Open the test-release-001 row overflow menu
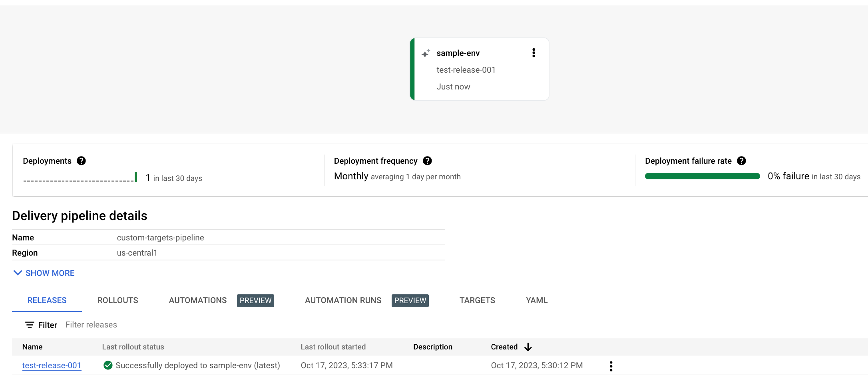 [x=611, y=365]
